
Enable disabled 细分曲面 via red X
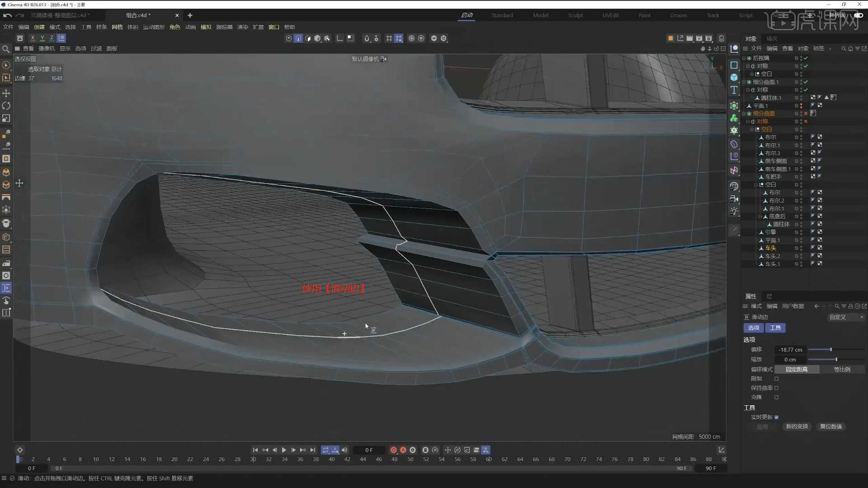[x=806, y=113]
